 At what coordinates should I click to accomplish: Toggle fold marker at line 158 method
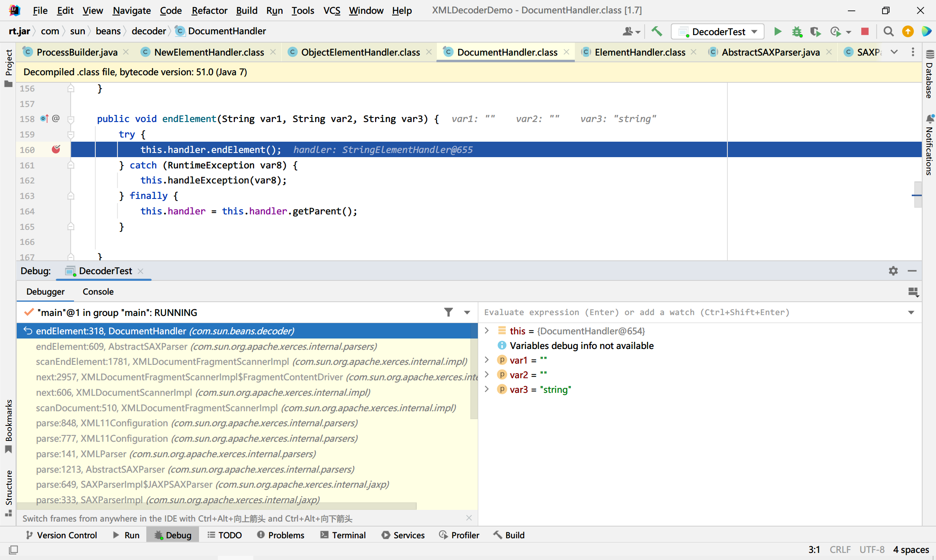[x=71, y=119]
